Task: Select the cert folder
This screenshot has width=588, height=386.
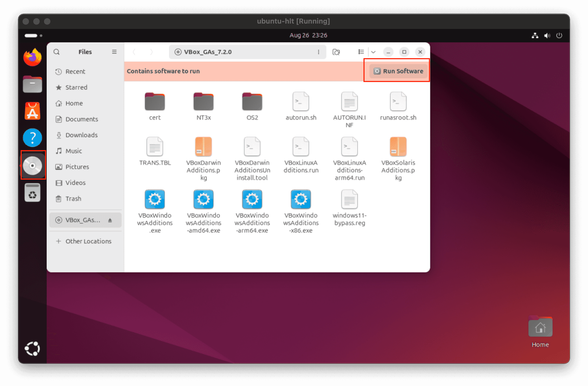Action: [155, 106]
